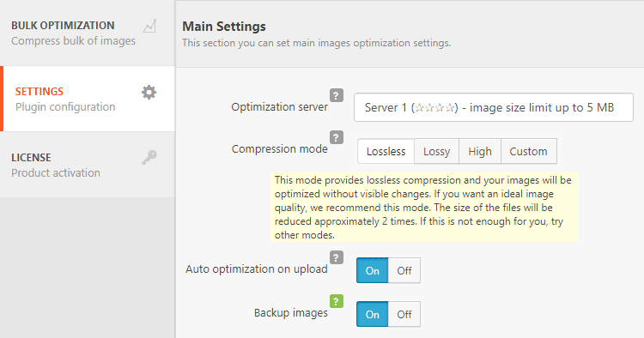Screen dimensions: 644x338
Task: Click the Bulk Optimization chart icon
Action: coord(149,26)
